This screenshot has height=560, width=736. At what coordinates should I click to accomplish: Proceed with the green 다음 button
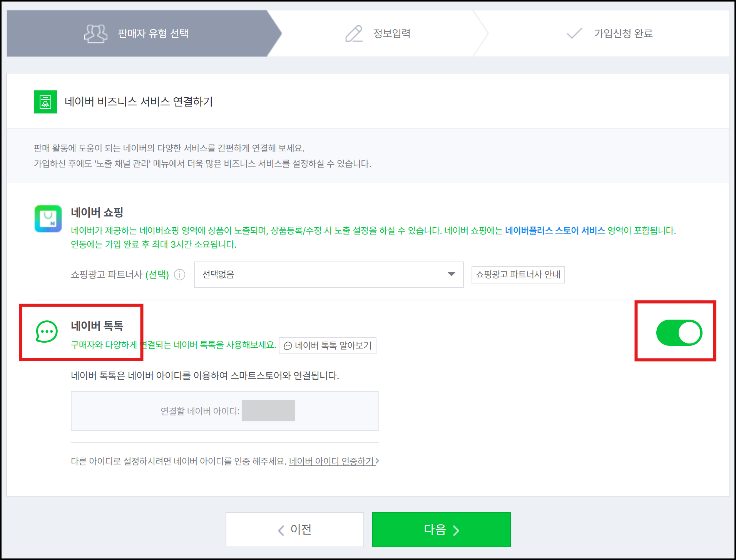(x=442, y=530)
